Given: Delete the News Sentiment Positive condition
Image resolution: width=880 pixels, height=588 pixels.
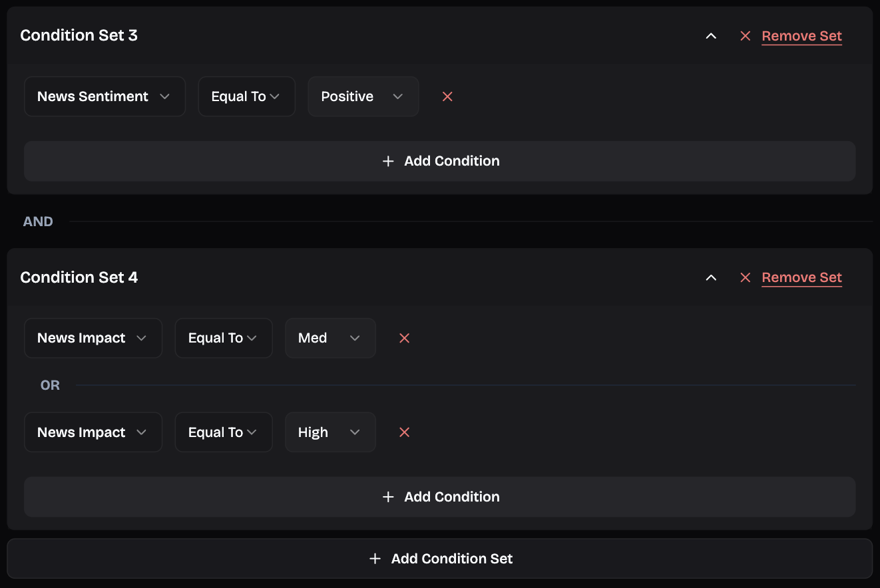Looking at the screenshot, I should coord(447,96).
